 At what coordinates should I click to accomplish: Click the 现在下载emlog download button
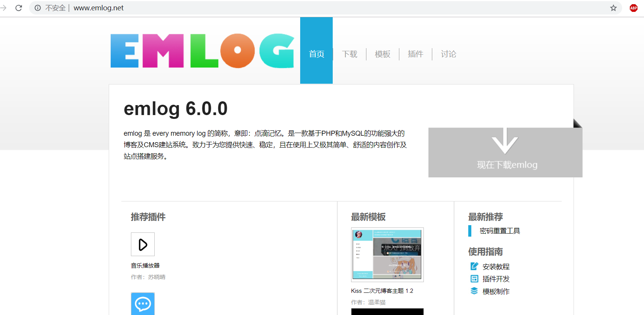coord(505,153)
